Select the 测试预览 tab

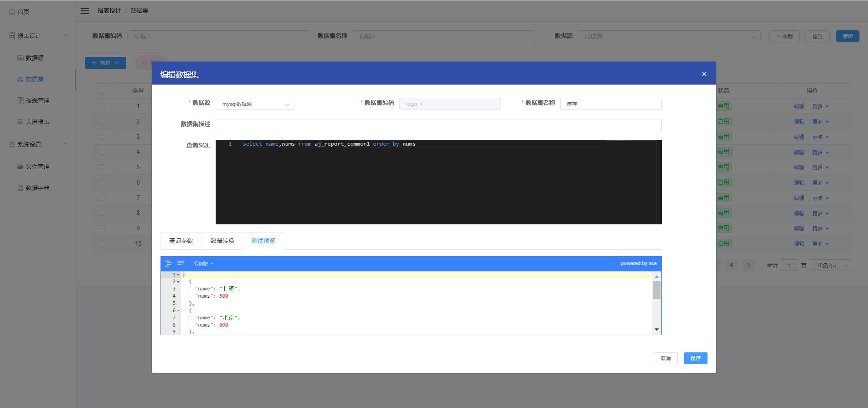click(263, 241)
